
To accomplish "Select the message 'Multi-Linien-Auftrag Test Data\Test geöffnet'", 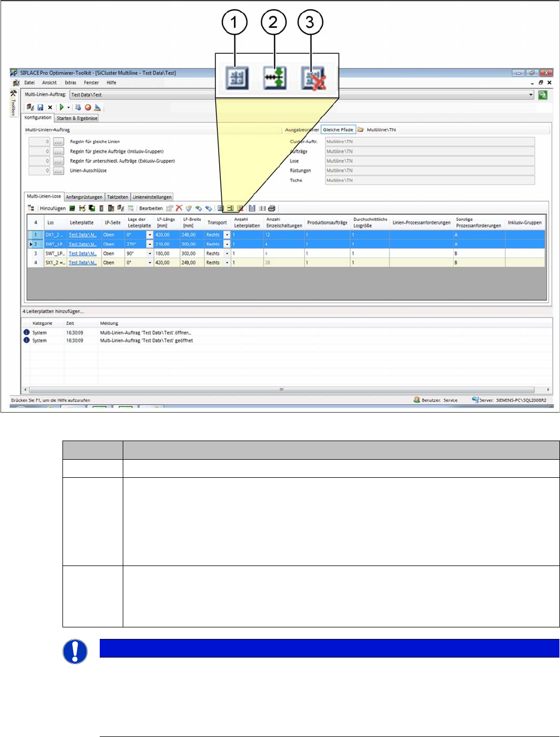I will (146, 341).
